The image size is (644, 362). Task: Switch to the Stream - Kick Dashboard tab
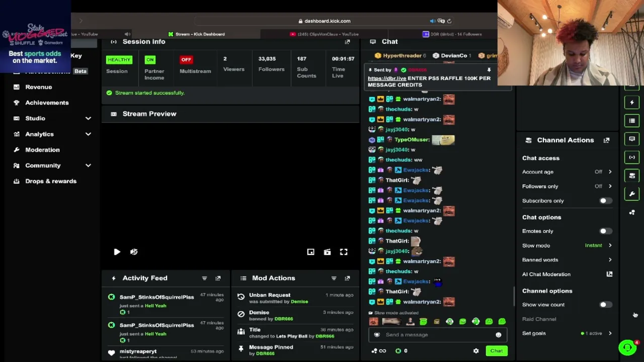(x=196, y=34)
